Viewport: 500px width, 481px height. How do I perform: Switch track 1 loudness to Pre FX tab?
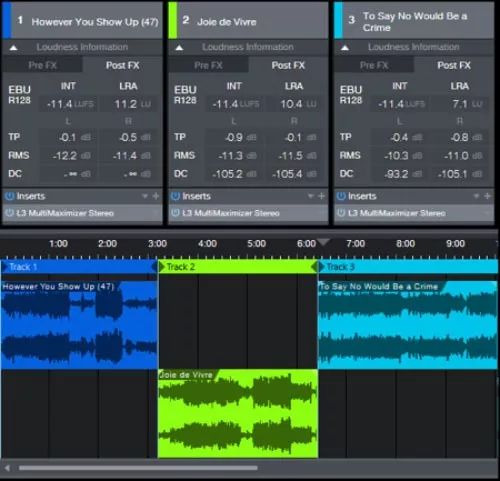43,65
